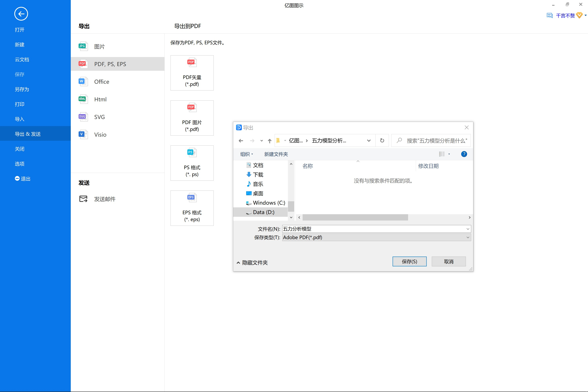588x392 pixels.
Task: Click the 保存(S) button
Action: pyautogui.click(x=409, y=261)
